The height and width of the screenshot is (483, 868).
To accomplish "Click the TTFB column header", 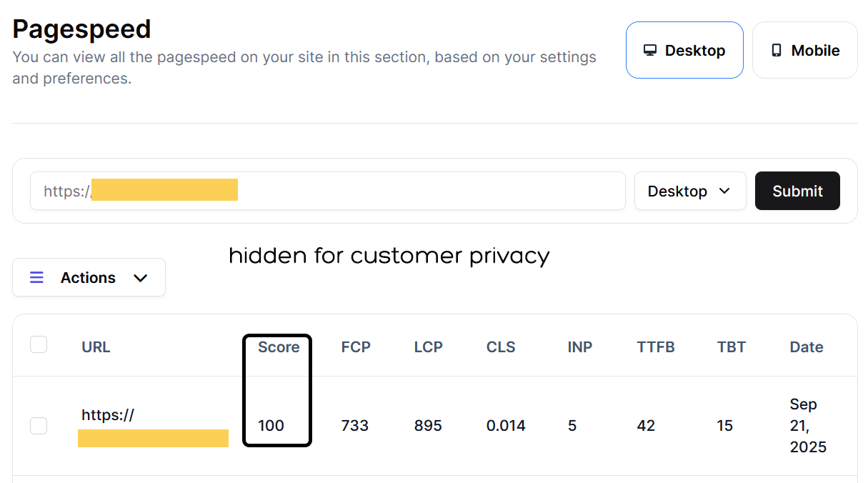I will pos(656,347).
